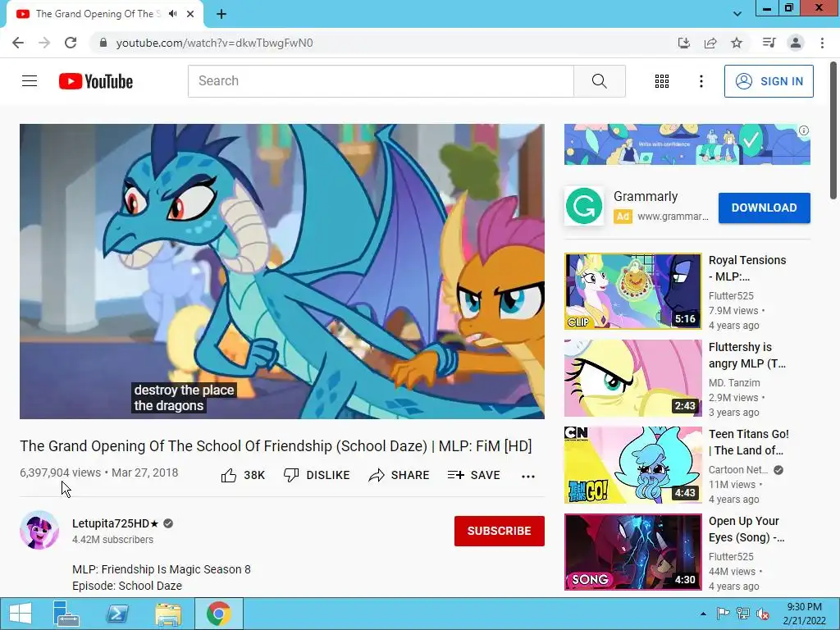Click the Sign In button

(769, 81)
